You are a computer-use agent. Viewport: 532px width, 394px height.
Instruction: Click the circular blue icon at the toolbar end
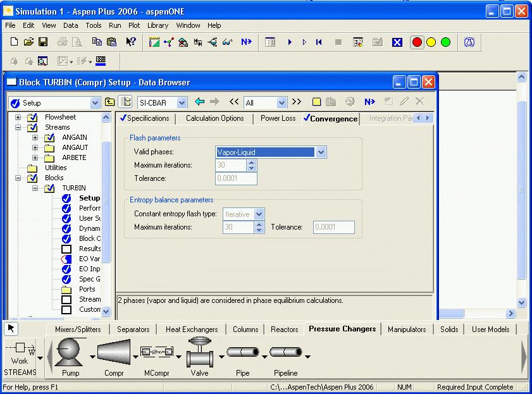469,42
